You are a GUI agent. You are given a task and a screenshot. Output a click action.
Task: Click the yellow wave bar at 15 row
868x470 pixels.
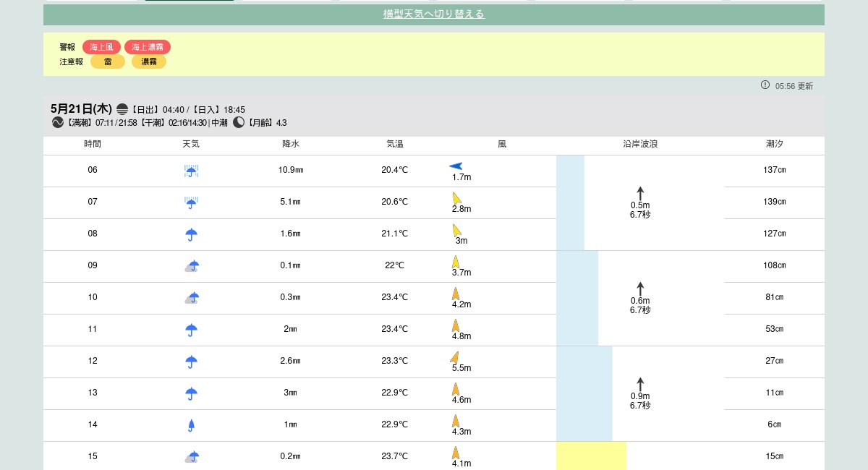pos(591,456)
